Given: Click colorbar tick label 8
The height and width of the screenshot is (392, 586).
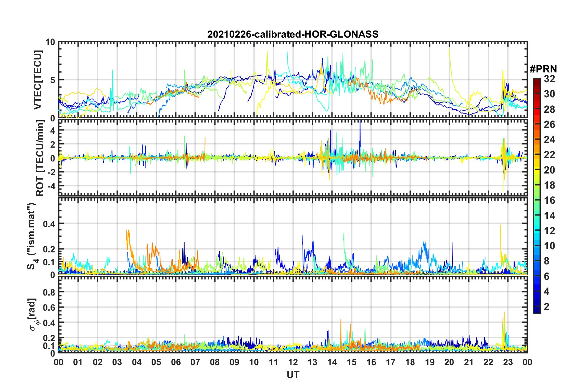Looking at the screenshot, I should click(x=547, y=261).
